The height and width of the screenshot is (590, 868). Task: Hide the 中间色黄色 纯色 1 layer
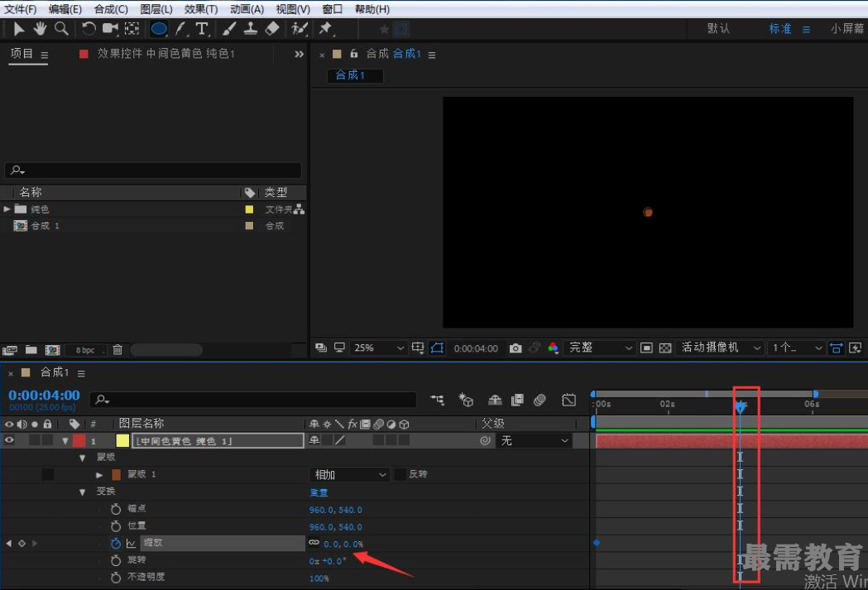[x=9, y=440]
